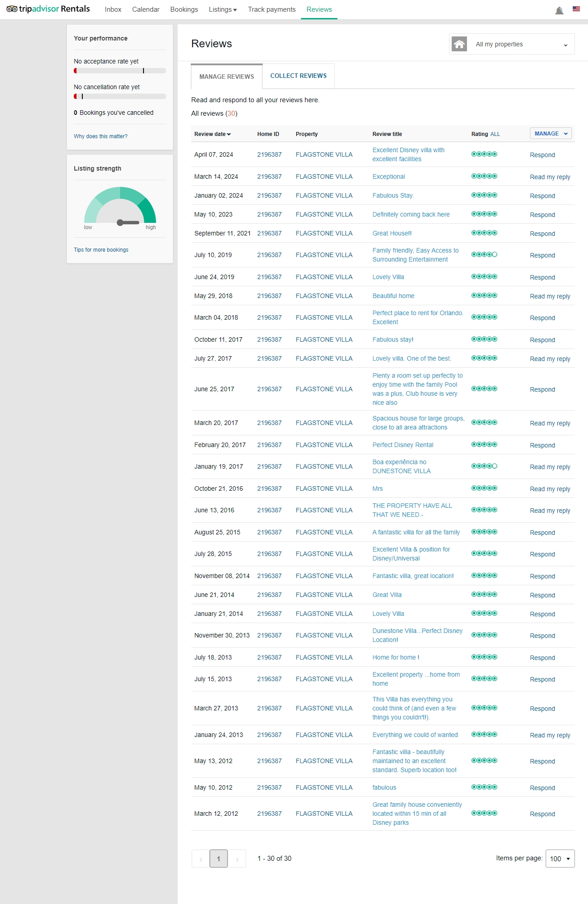Switch to the COLLECT REVIEWS tab

[x=298, y=76]
